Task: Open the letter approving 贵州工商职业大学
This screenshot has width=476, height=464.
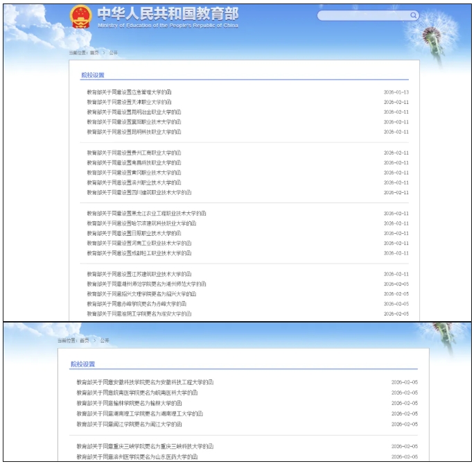Action: [x=134, y=153]
